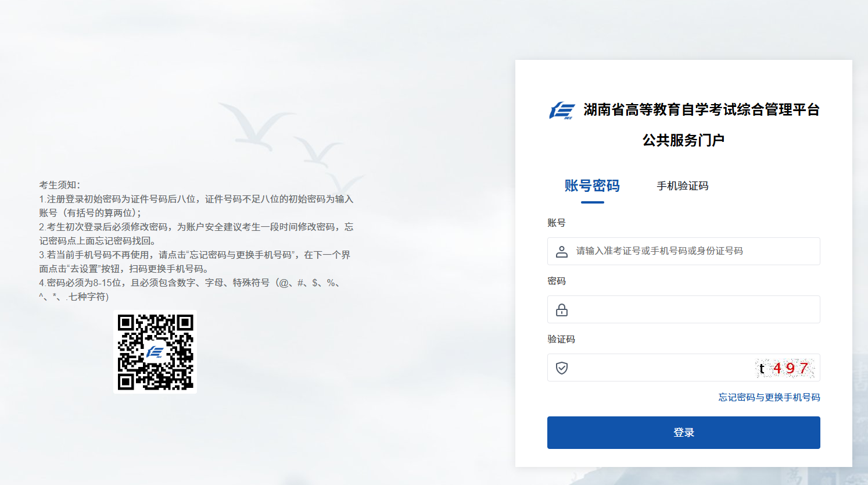
Task: Refresh the t497 captcha image
Action: coord(785,368)
